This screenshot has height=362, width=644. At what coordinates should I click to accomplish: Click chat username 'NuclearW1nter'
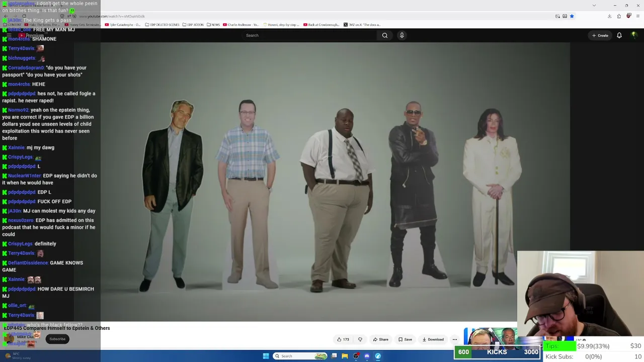coord(25,176)
